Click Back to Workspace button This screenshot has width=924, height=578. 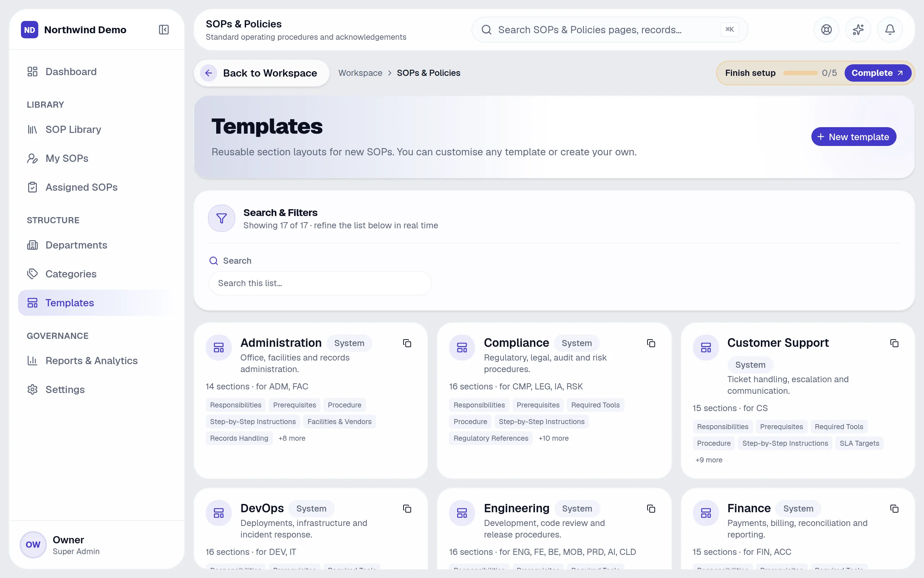click(262, 73)
